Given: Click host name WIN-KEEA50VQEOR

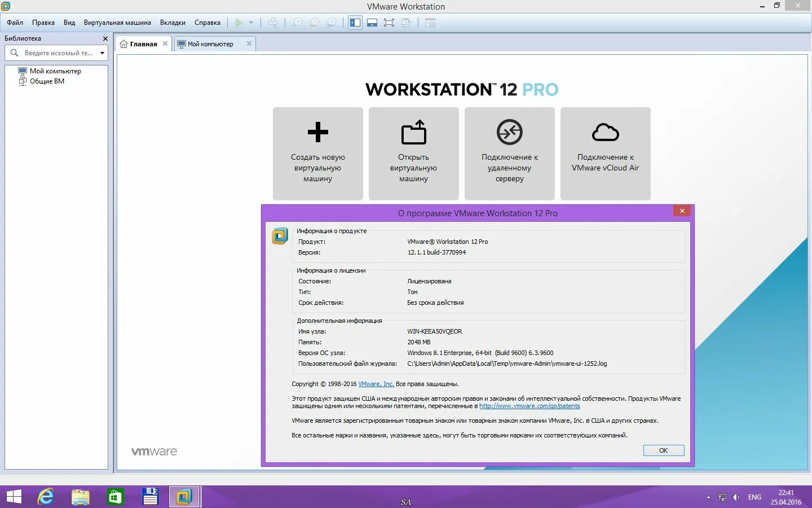Looking at the screenshot, I should 435,331.
